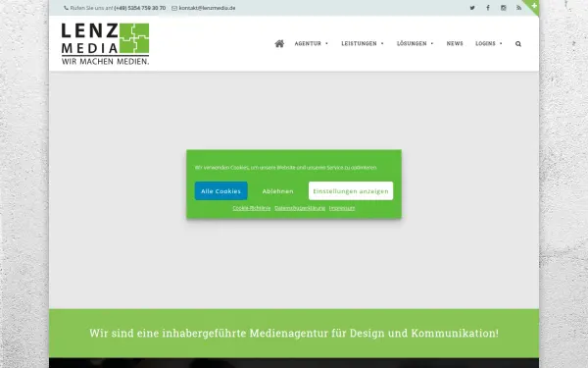Click the envelope icon beside the email
Viewport: 588px width, 368px height.
pos(174,8)
